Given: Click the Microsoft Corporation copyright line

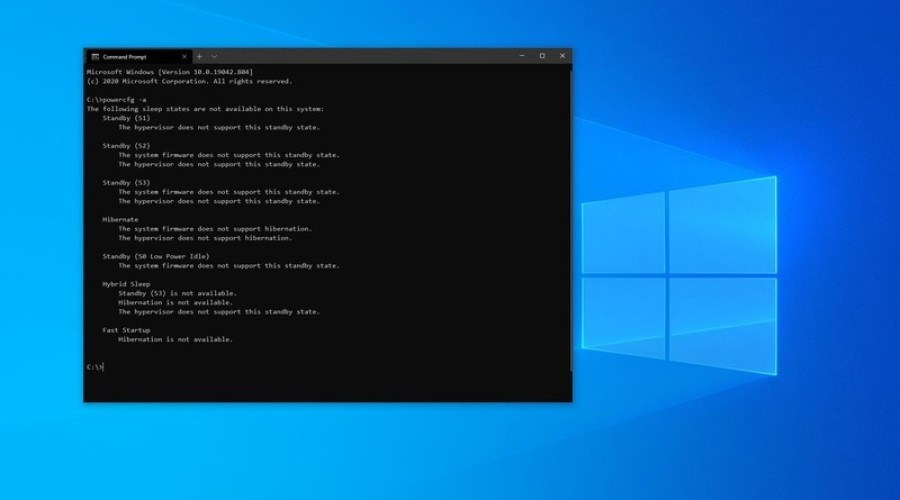Looking at the screenshot, I should click(189, 81).
